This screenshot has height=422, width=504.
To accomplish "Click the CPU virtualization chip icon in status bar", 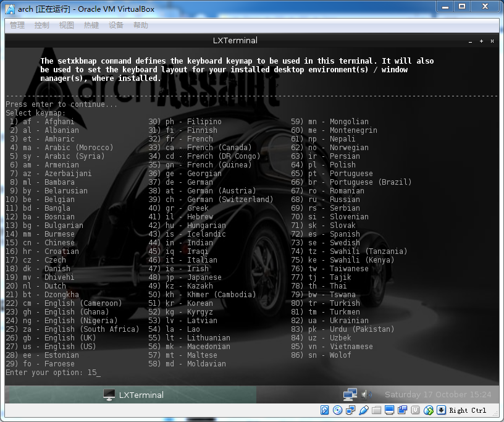I will coord(415,410).
